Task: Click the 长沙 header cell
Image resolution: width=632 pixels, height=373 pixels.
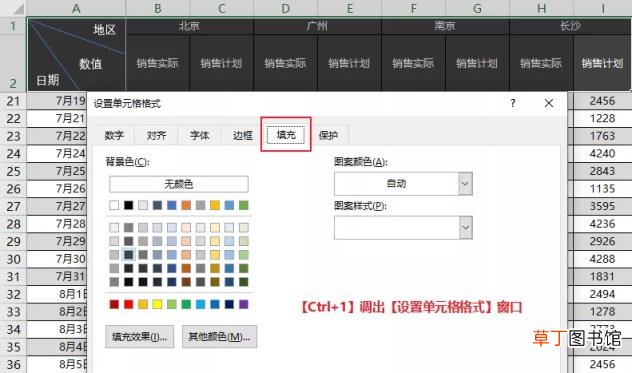Action: (570, 26)
